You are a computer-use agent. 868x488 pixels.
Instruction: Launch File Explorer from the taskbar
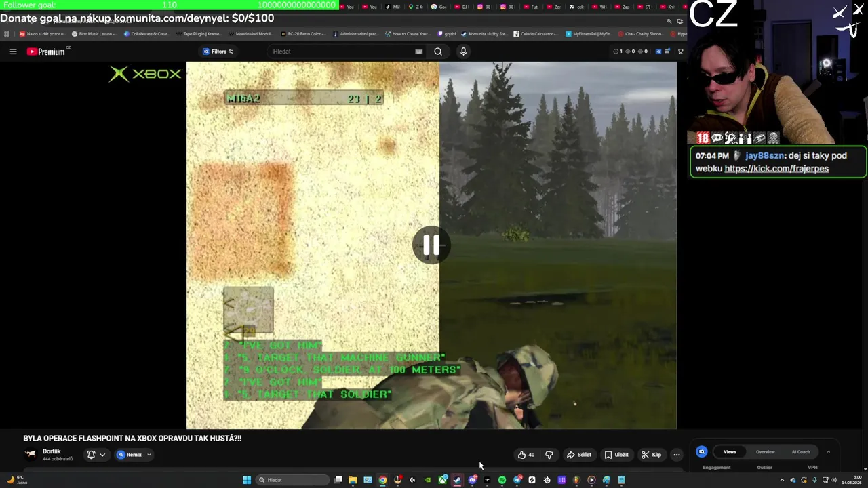[353, 480]
